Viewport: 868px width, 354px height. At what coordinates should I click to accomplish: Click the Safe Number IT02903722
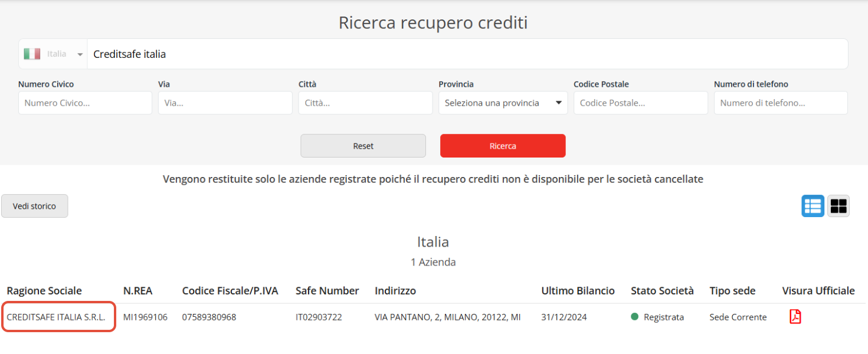(x=319, y=317)
